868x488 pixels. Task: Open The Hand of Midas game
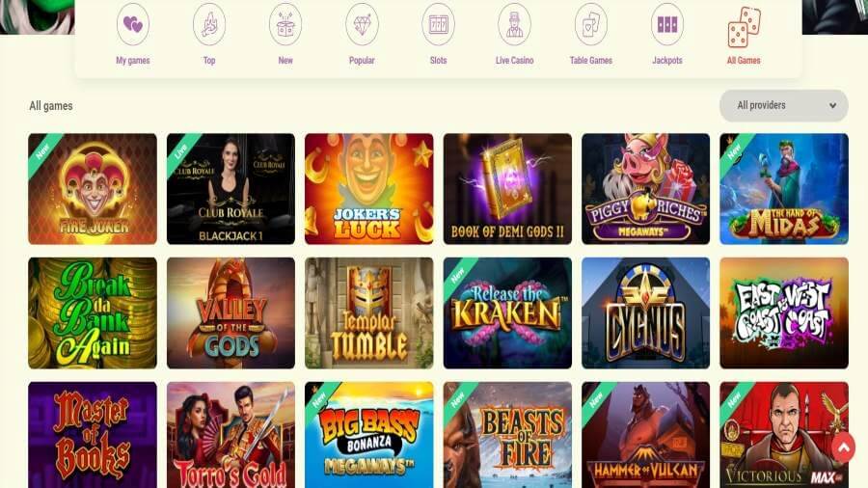[x=784, y=189]
